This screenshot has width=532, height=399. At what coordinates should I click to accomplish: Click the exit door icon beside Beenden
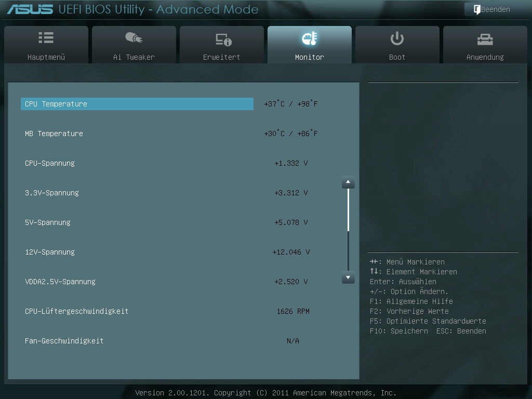[477, 9]
